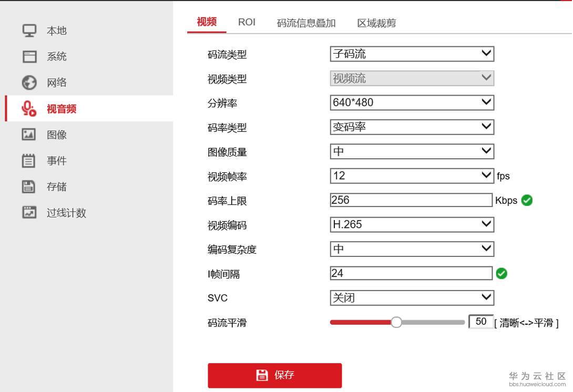The image size is (573, 392).
Task: Click the 码率上限 label
Action: (x=227, y=201)
